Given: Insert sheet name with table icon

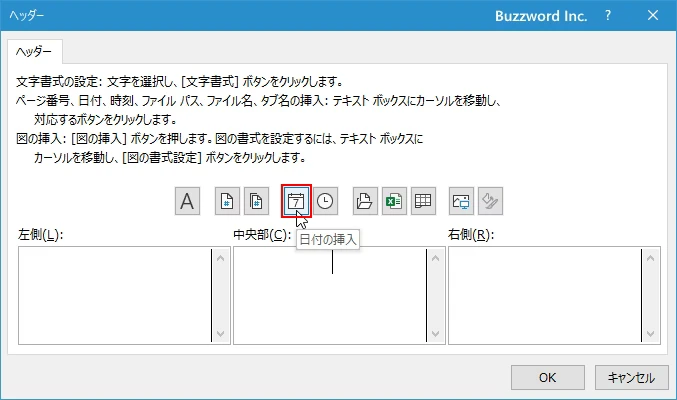Looking at the screenshot, I should coord(423,201).
